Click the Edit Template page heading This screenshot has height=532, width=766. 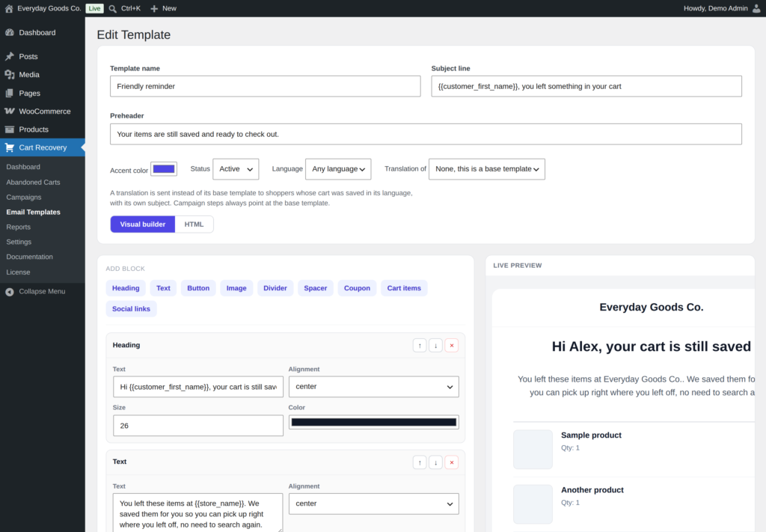(x=133, y=34)
